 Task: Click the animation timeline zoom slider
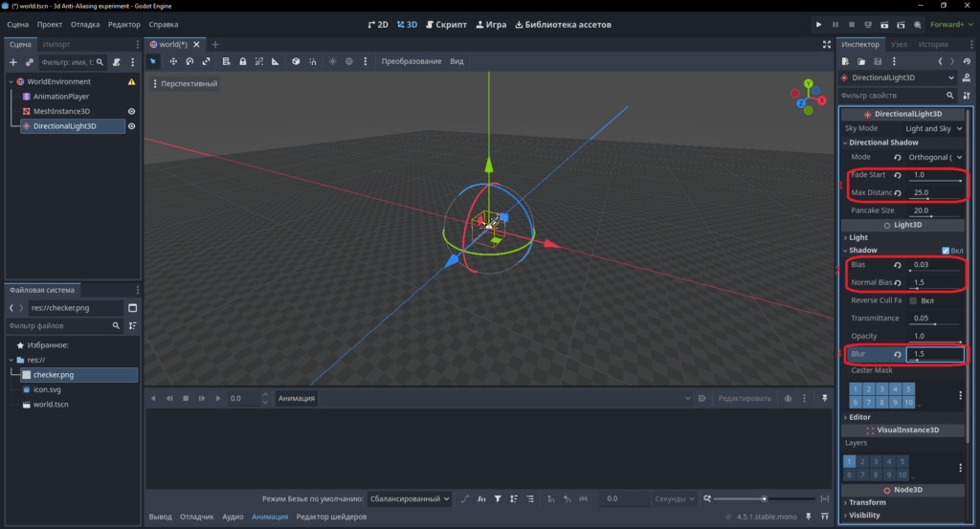point(764,498)
